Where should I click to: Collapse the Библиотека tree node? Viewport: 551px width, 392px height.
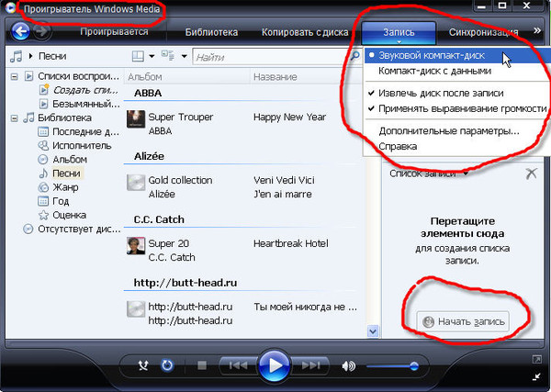point(15,118)
